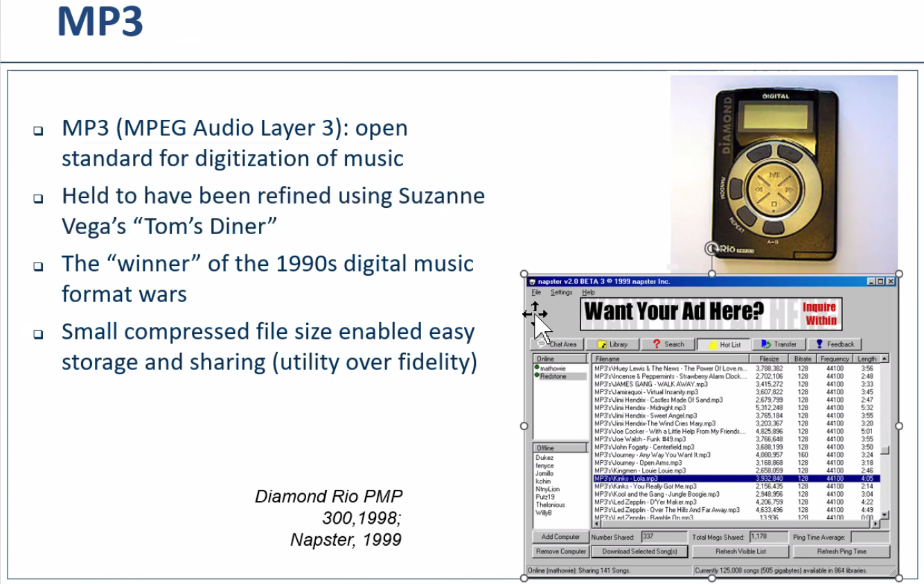Image resolution: width=924 pixels, height=584 pixels.
Task: Select 'Joe Walsh - Funk #49.mp3' row
Action: 736,439
